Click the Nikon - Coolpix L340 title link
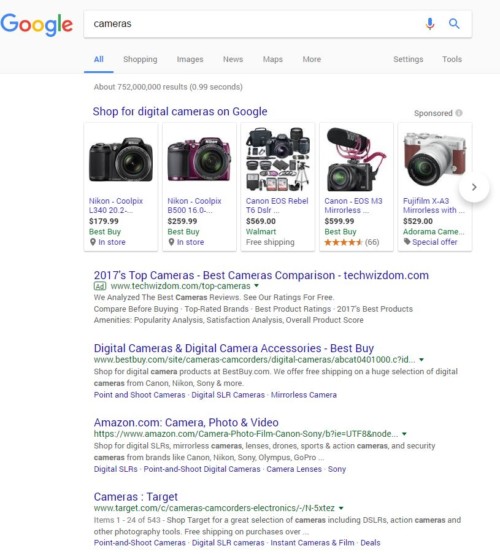 click(116, 206)
